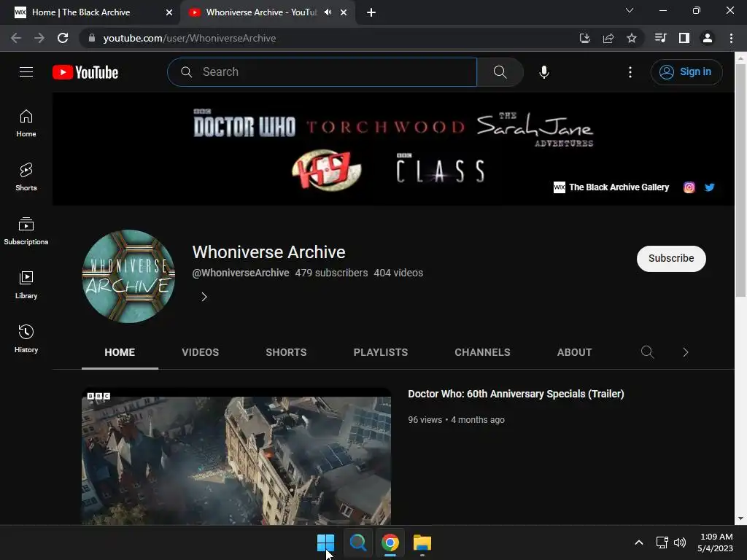Viewport: 747px width, 560px height.
Task: Click the channel banner image
Action: (393, 149)
